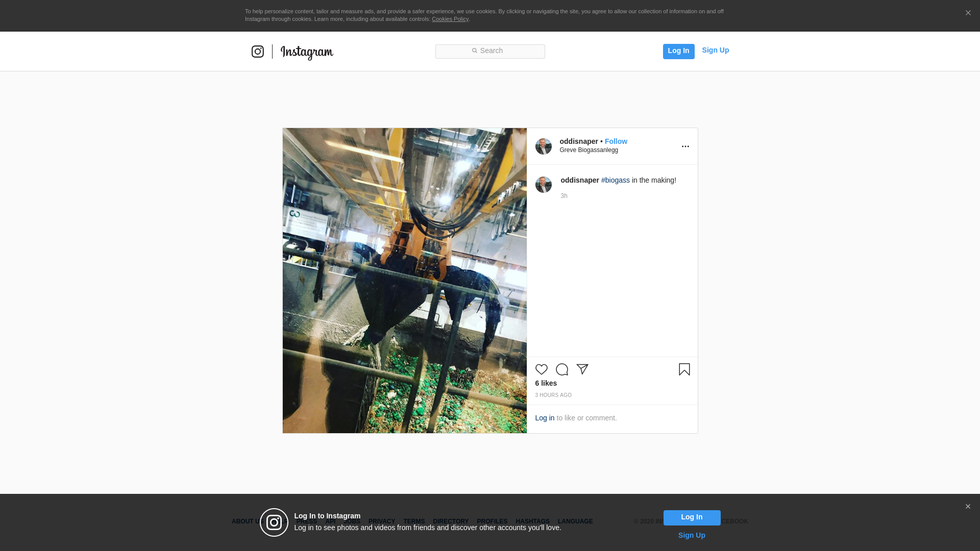Viewport: 980px width, 551px height.
Task: Click the Search input field
Action: point(490,51)
